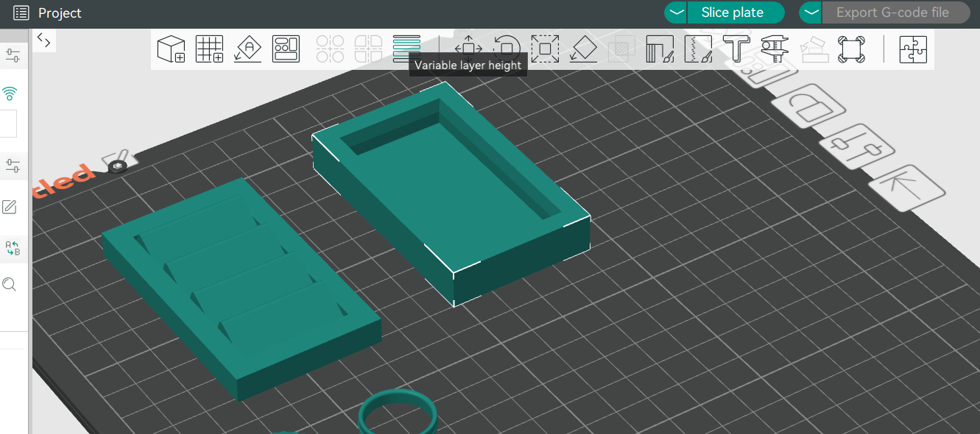This screenshot has height=434, width=980.
Task: Open the Variable layer height tool
Action: [406, 45]
